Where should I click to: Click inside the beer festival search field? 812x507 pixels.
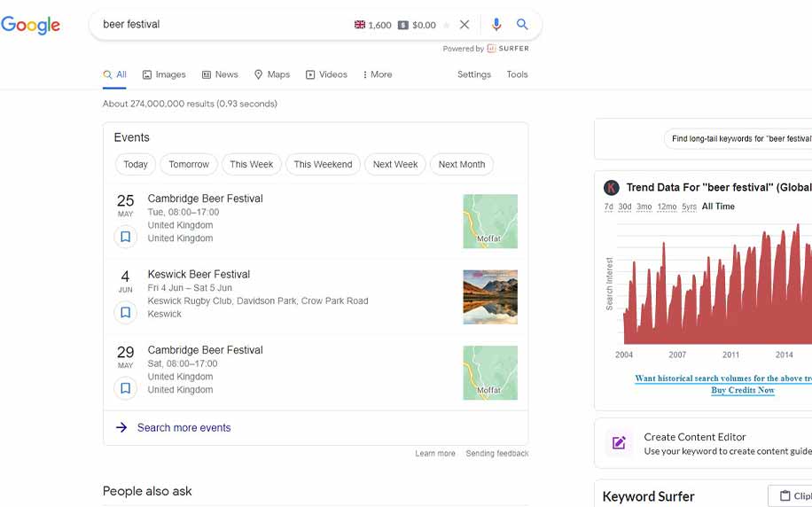[x=222, y=25]
